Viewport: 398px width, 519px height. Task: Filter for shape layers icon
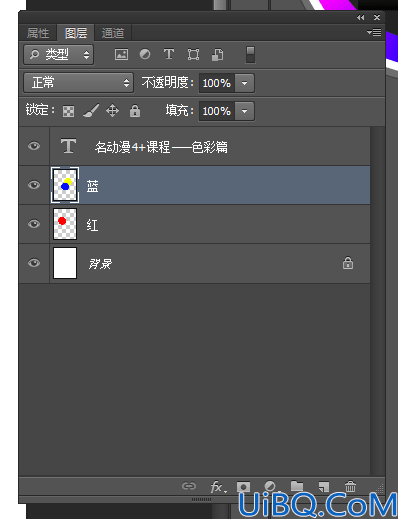point(193,54)
